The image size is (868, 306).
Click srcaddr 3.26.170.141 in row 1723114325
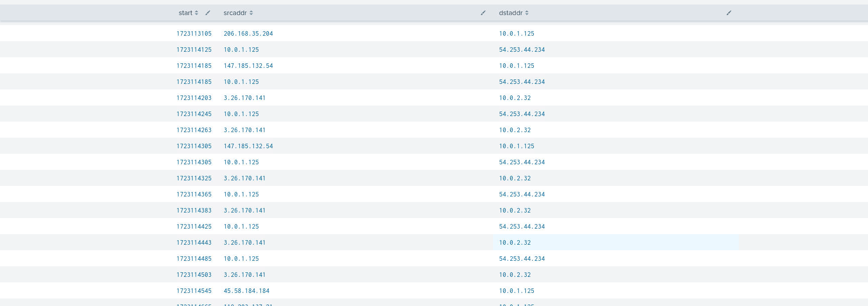pos(245,178)
